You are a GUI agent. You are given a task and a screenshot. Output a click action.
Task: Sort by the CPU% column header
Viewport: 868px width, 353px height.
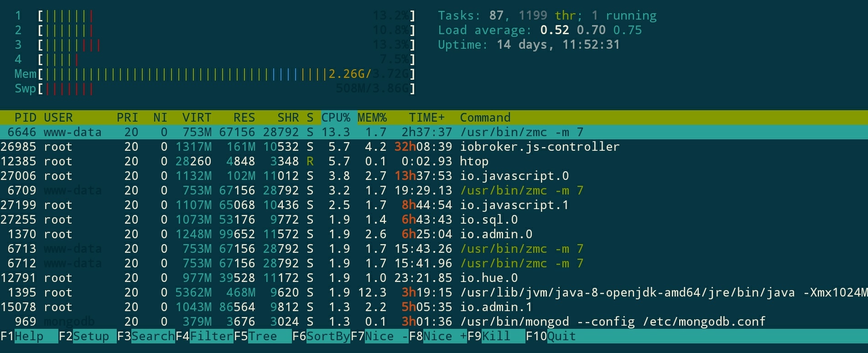(336, 118)
